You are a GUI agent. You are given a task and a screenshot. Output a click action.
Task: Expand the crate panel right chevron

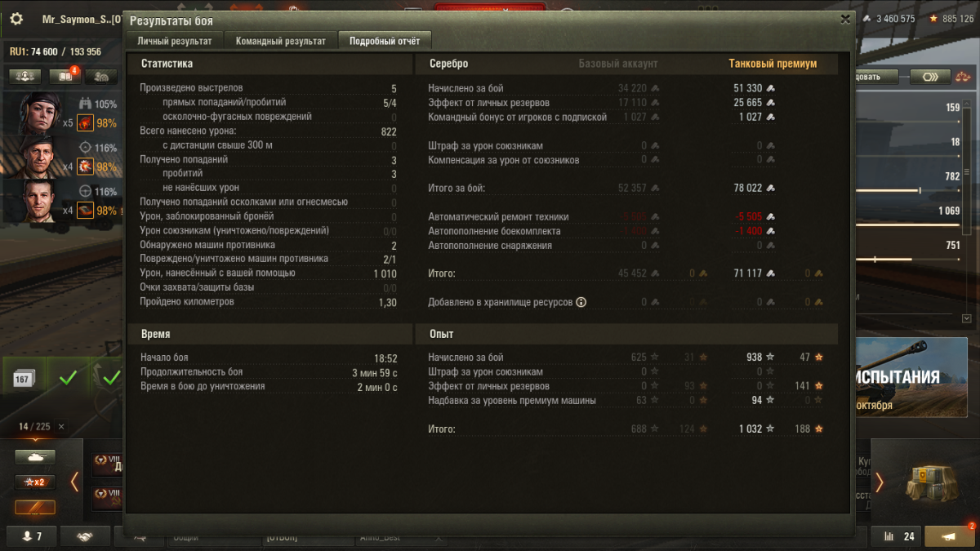(880, 482)
